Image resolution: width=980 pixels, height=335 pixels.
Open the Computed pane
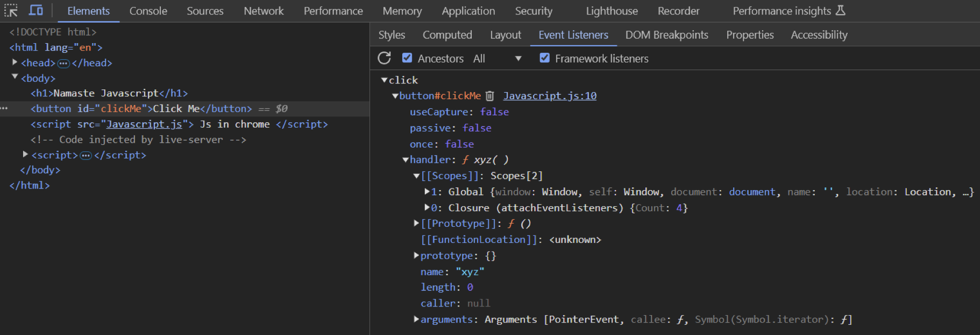tap(447, 35)
